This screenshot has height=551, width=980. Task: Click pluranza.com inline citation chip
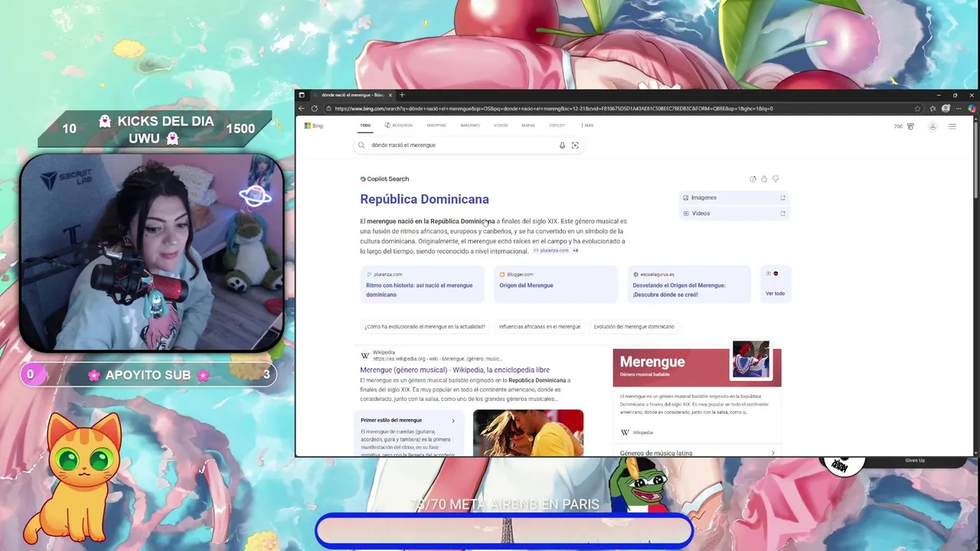pyautogui.click(x=551, y=251)
